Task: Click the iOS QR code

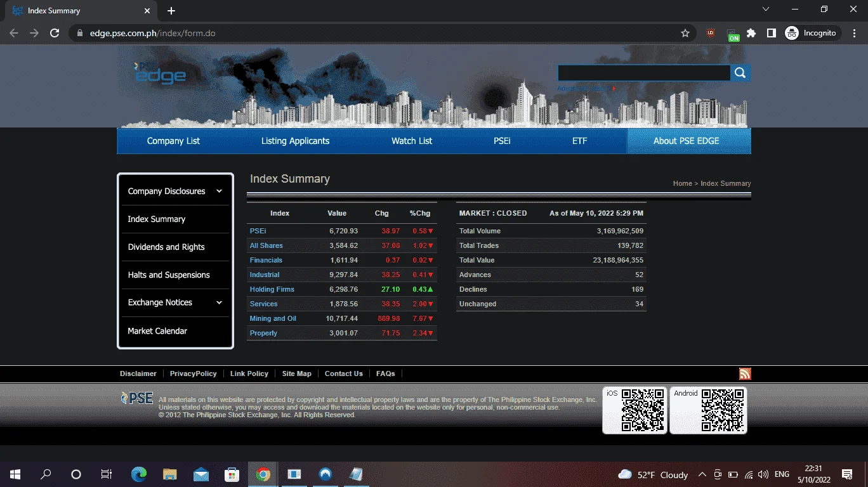Action: click(x=643, y=410)
